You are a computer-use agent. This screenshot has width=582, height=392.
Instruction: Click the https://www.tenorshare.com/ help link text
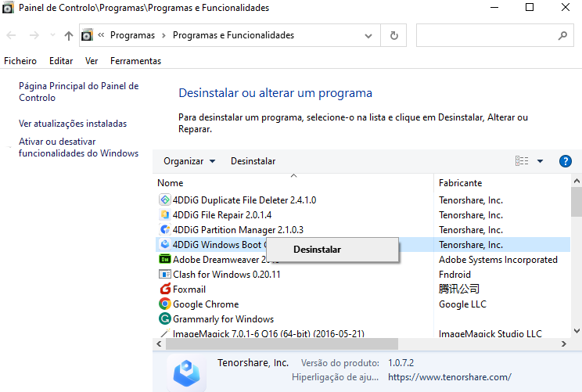click(450, 377)
